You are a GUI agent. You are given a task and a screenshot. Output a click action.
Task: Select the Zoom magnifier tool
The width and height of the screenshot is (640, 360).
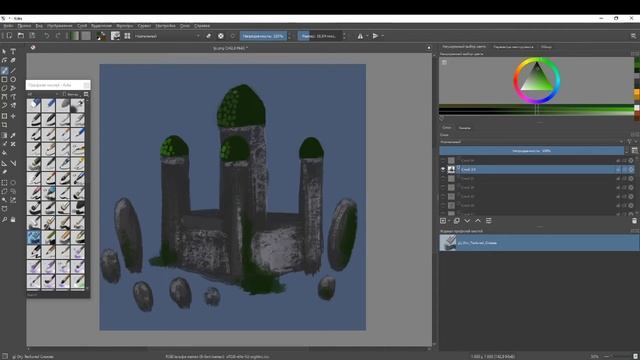[x=4, y=220]
